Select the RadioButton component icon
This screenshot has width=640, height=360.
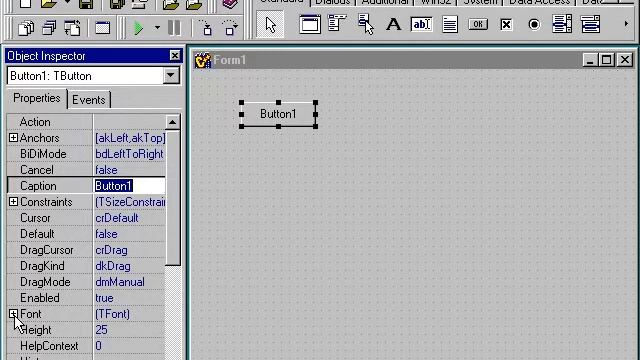point(534,24)
